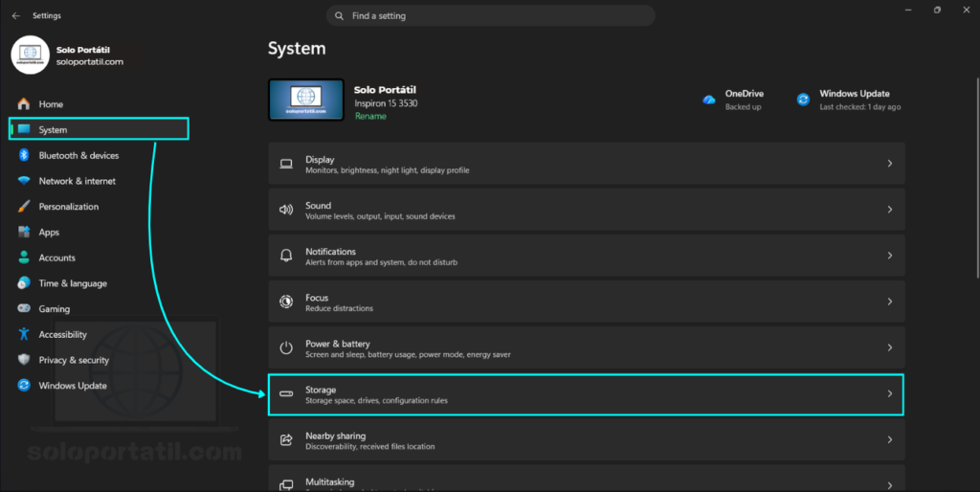Click the System monitor icon in sidebar
This screenshot has height=492, width=980.
pyautogui.click(x=24, y=129)
